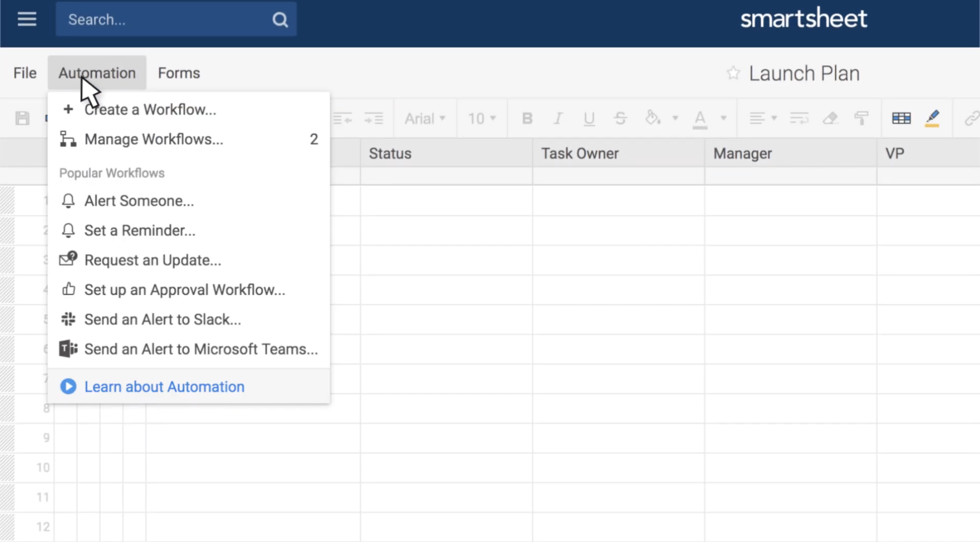This screenshot has height=542, width=980.
Task: Click the font color swatch
Action: (700, 118)
